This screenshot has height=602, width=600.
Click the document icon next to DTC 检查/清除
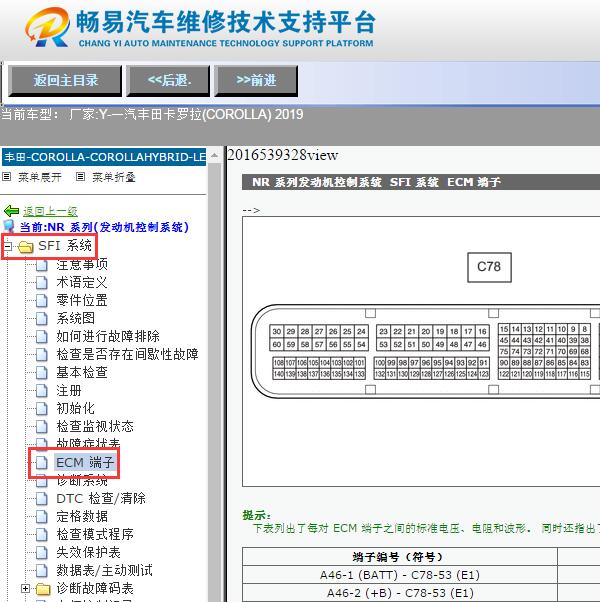(x=42, y=499)
